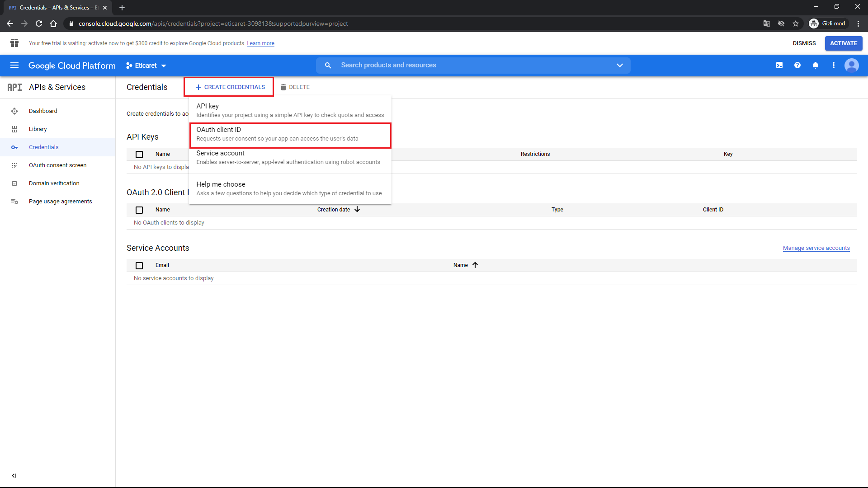Open the Learn more link
Viewport: 868px width, 488px height.
coord(260,43)
